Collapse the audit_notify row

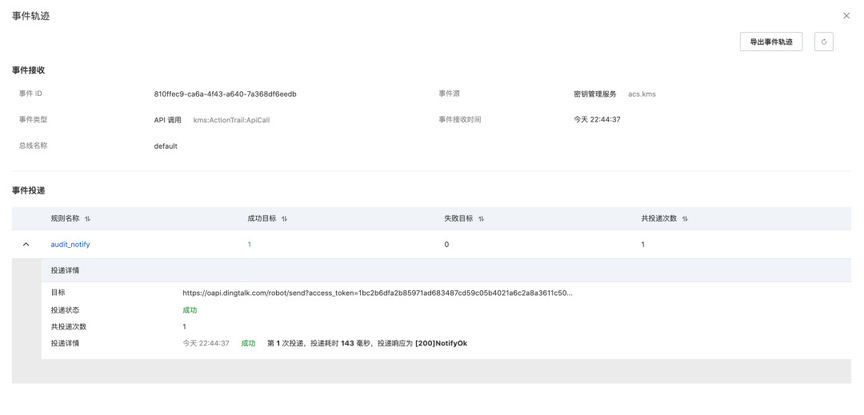(26, 244)
